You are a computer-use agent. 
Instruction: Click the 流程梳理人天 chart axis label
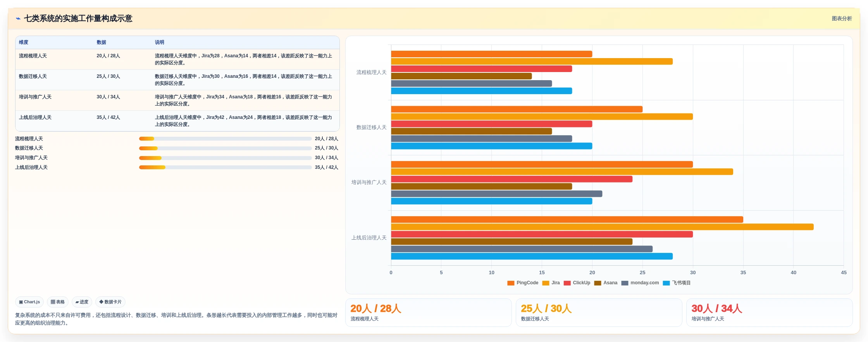point(372,72)
